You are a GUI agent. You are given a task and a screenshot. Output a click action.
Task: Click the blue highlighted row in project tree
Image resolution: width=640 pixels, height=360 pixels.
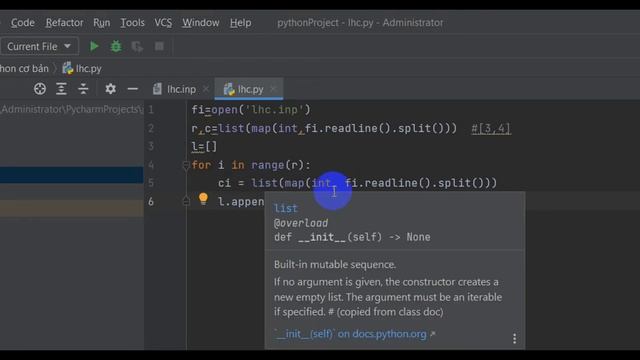tap(71, 175)
